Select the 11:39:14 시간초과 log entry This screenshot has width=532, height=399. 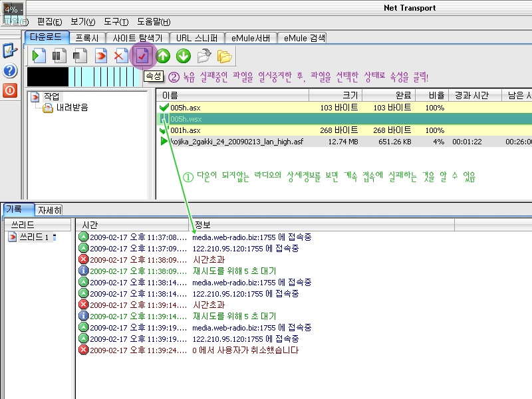click(x=152, y=305)
